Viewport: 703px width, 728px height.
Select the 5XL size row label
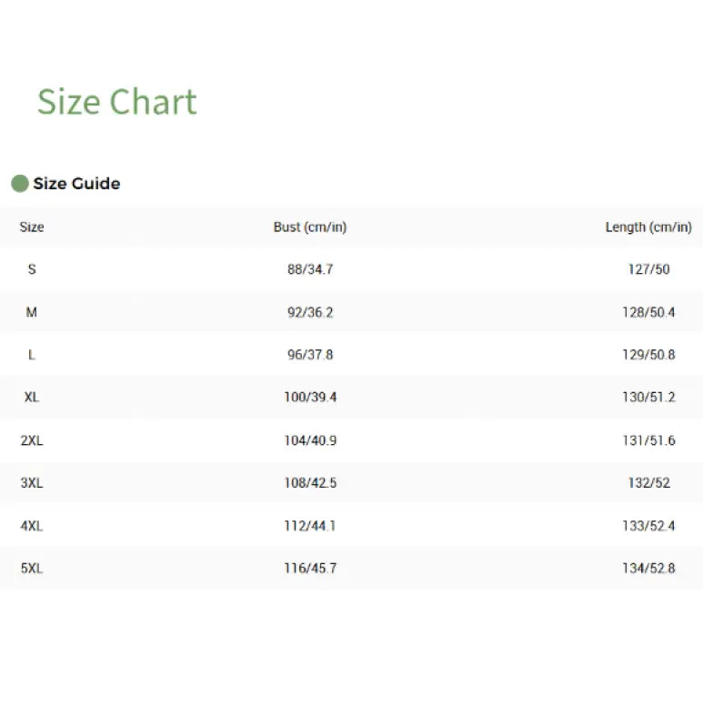click(x=32, y=569)
